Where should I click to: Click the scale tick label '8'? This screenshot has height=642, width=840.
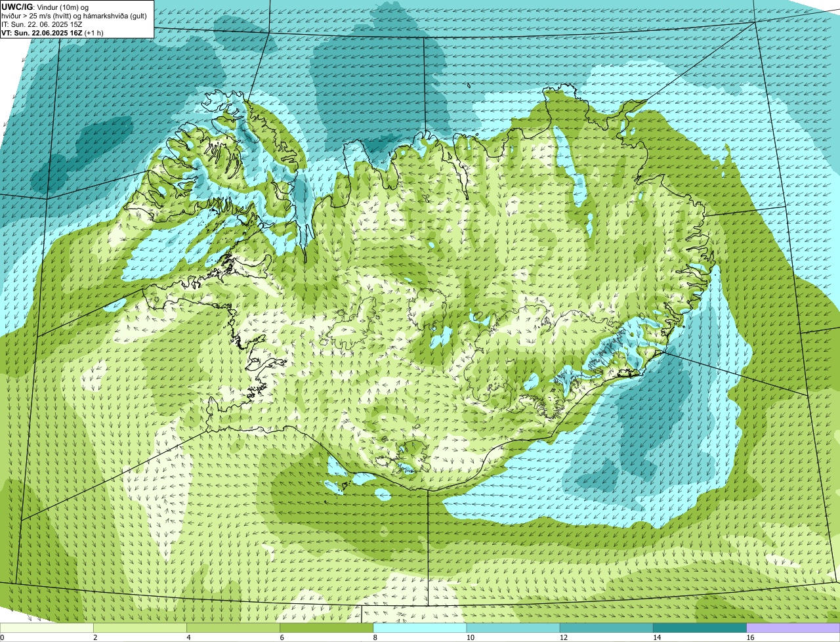[x=375, y=637]
